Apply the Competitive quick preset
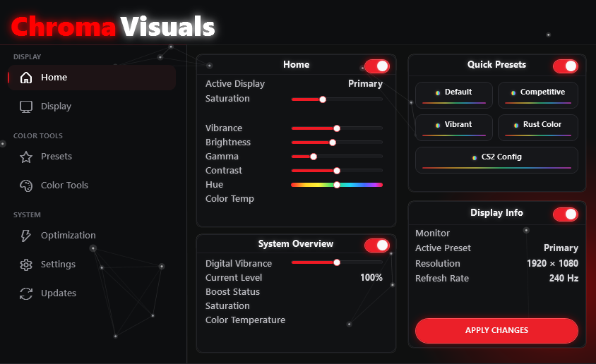This screenshot has height=364, width=596. tap(538, 95)
